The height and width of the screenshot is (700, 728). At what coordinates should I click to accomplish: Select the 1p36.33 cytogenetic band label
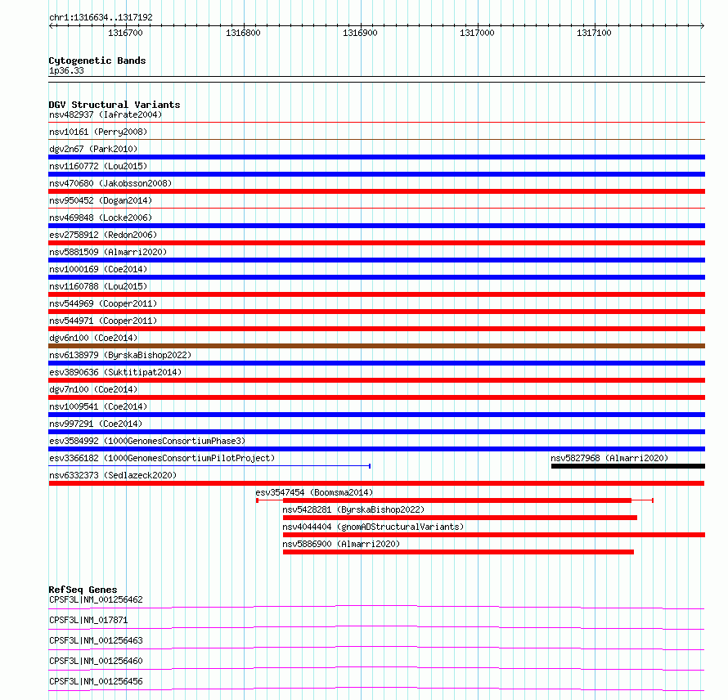[66, 70]
